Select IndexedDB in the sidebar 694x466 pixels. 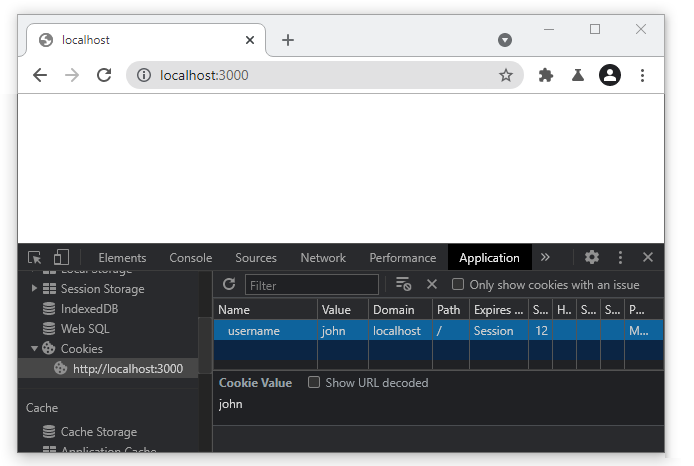coord(89,309)
